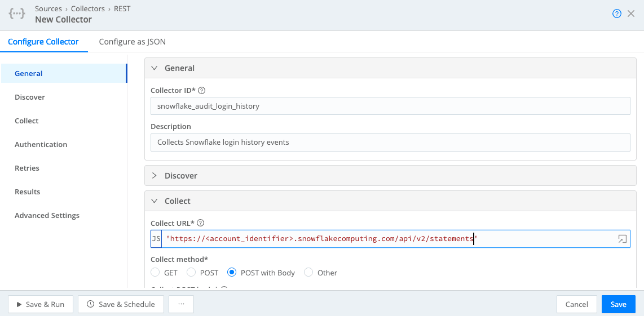
Task: Click the help question mark icon in header
Action: pyautogui.click(x=617, y=14)
